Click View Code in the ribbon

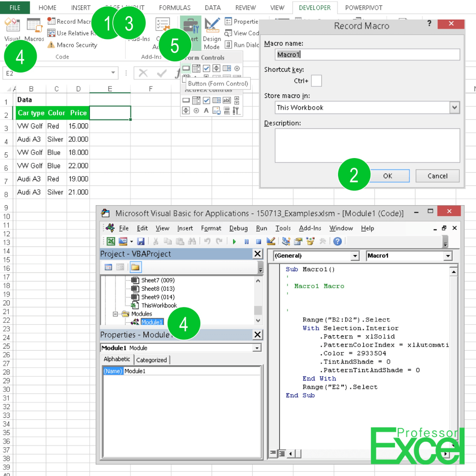point(242,33)
